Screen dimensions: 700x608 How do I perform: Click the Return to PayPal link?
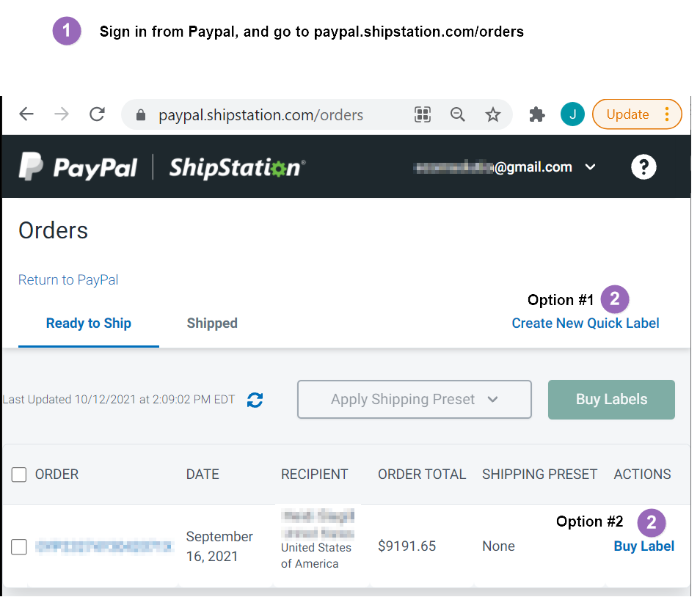(68, 279)
